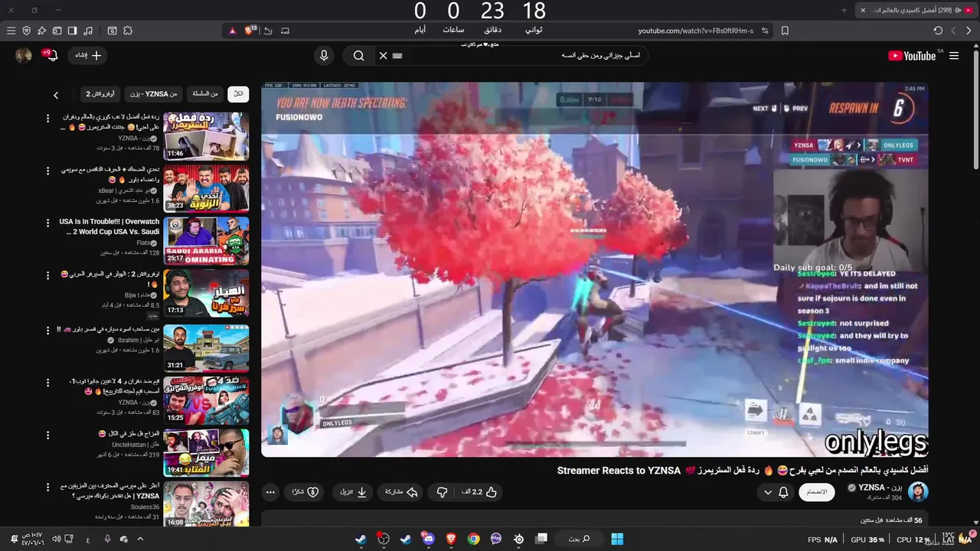The width and height of the screenshot is (980, 551).
Task: Bookmark this page icon
Action: click(785, 31)
